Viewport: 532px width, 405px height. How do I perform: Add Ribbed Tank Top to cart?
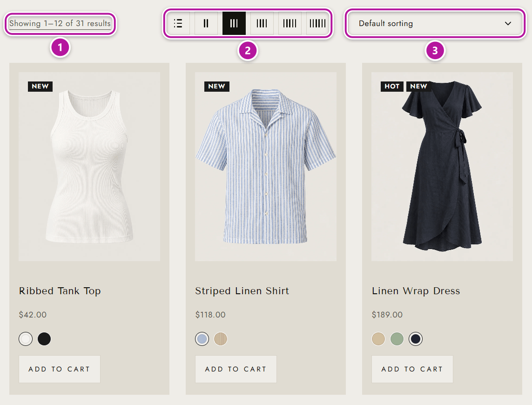pyautogui.click(x=60, y=369)
